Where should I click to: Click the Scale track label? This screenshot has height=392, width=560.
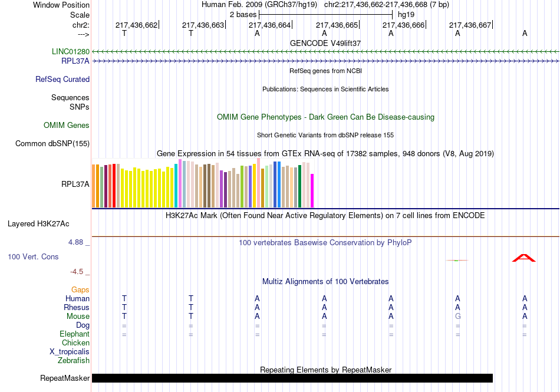(80, 15)
